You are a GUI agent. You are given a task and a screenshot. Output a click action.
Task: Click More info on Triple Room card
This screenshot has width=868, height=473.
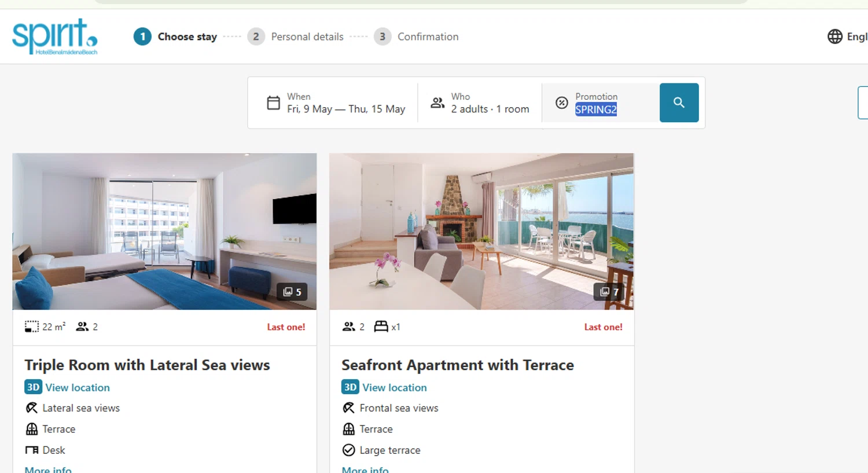point(48,470)
